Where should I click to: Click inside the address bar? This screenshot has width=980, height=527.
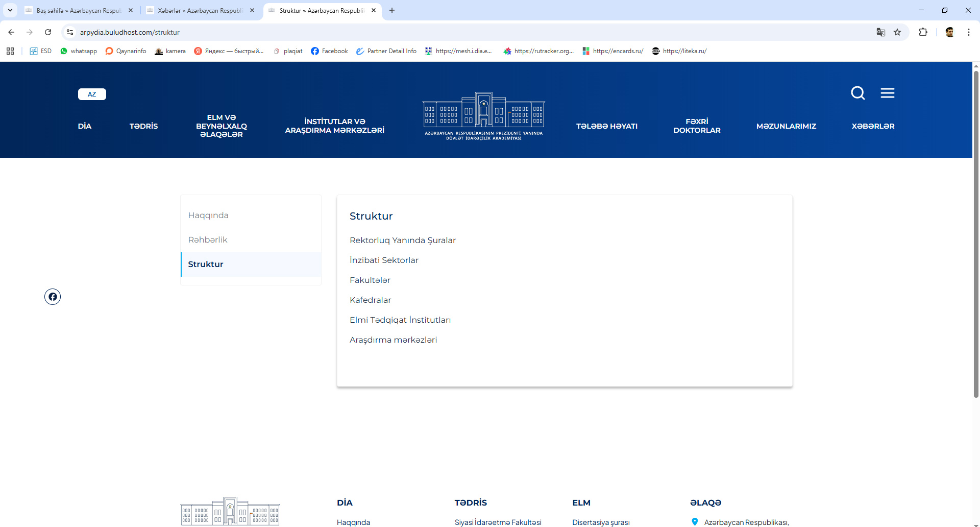(x=306, y=32)
